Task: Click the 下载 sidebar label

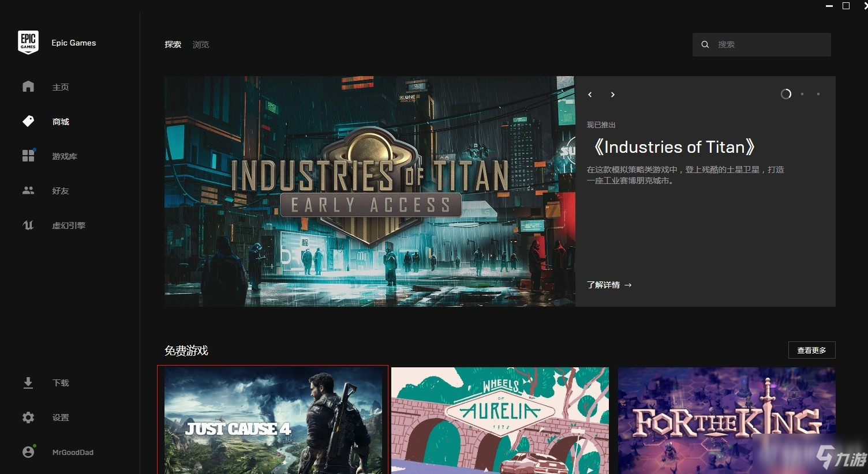Action: pos(61,383)
